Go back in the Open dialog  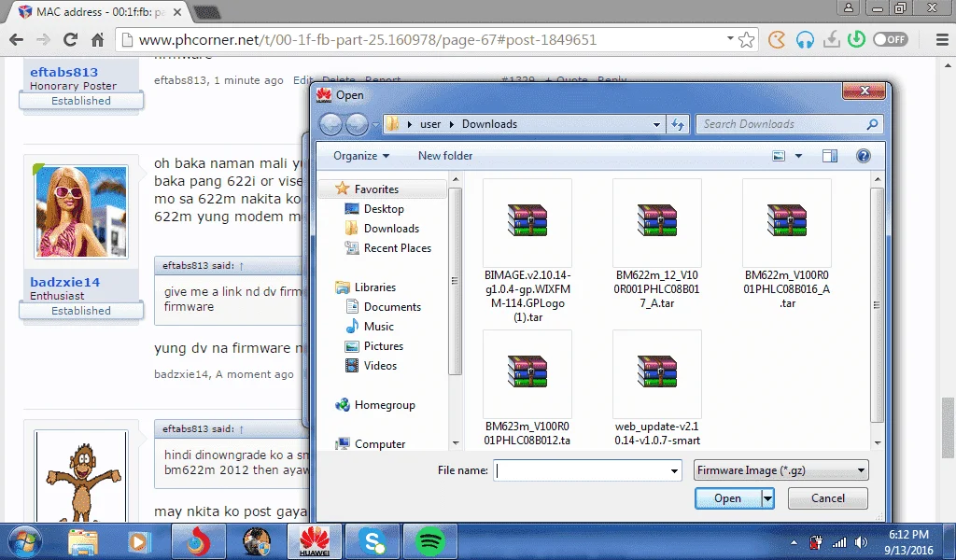tap(331, 124)
